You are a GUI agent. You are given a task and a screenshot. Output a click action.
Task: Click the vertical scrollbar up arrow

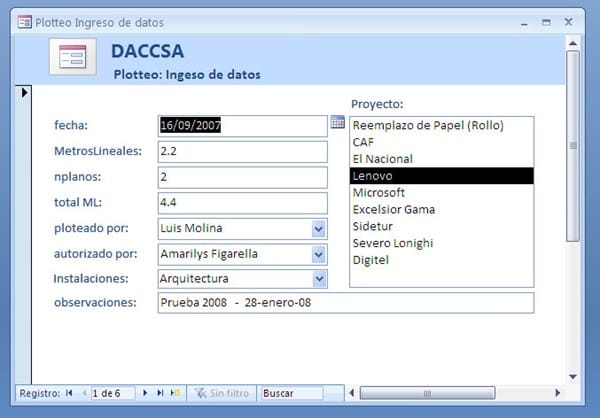coord(573,43)
